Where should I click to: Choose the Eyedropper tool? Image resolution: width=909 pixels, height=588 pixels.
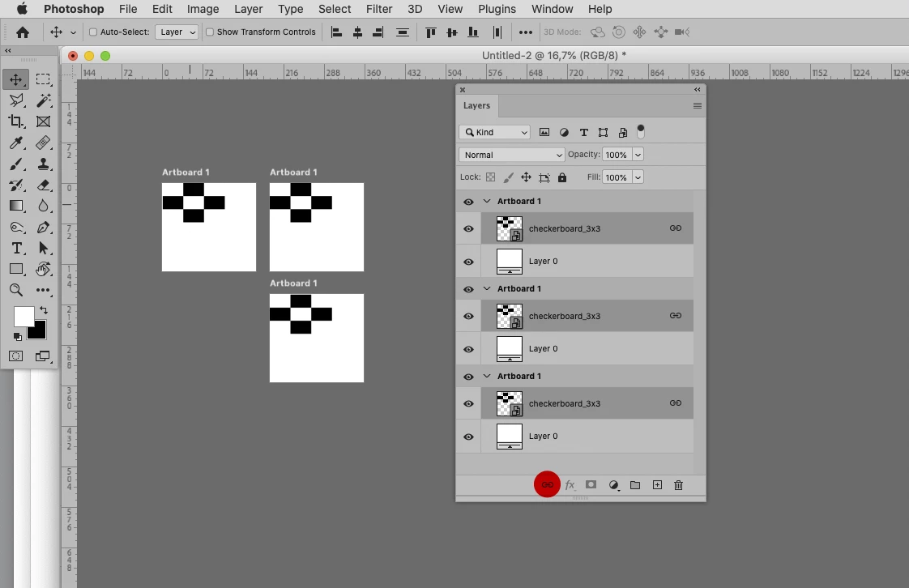pos(16,143)
